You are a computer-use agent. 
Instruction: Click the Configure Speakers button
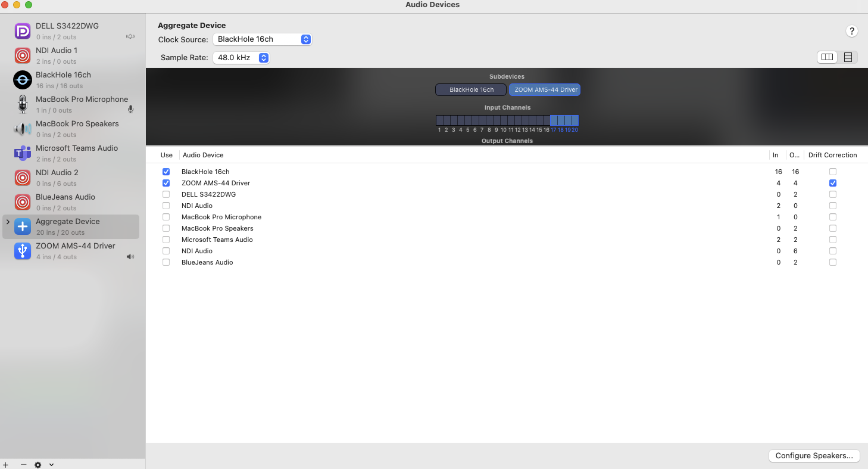click(x=814, y=455)
